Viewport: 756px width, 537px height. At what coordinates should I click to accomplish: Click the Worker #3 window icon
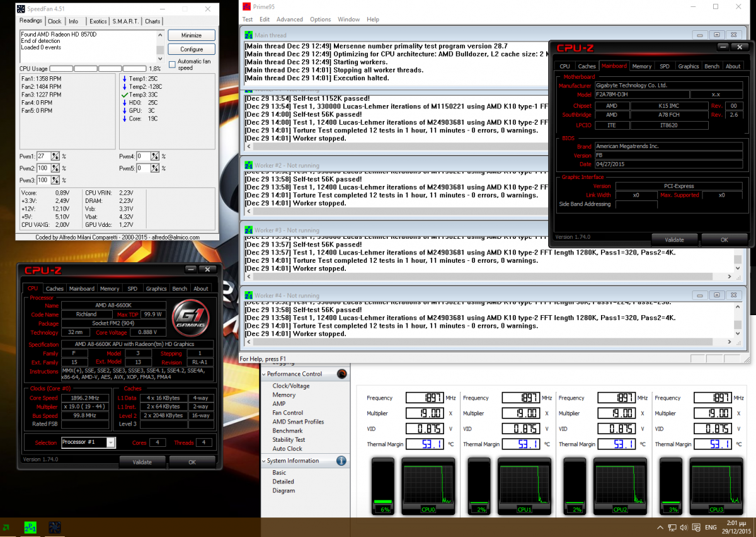click(249, 231)
